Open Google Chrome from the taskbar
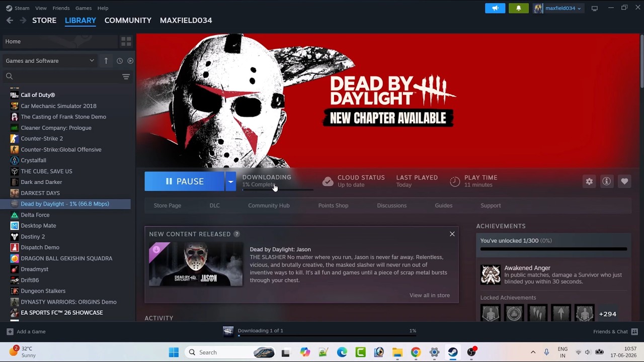 point(416,352)
